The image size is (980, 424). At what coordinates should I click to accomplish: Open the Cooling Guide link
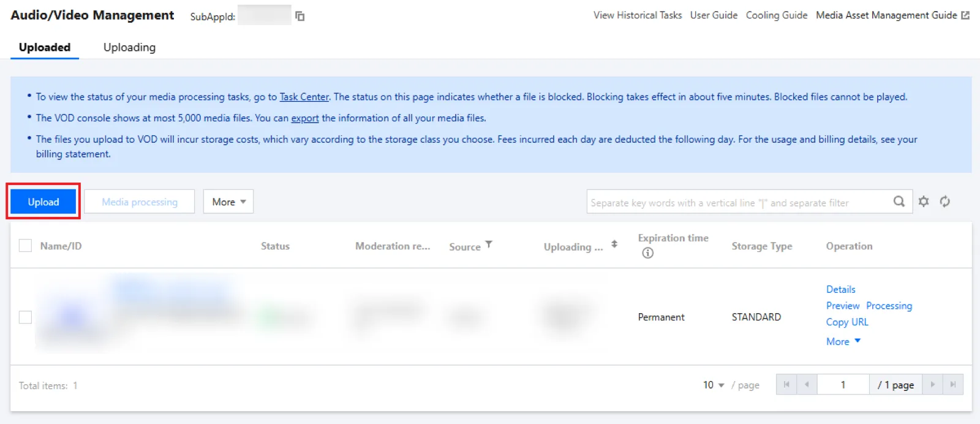point(777,15)
